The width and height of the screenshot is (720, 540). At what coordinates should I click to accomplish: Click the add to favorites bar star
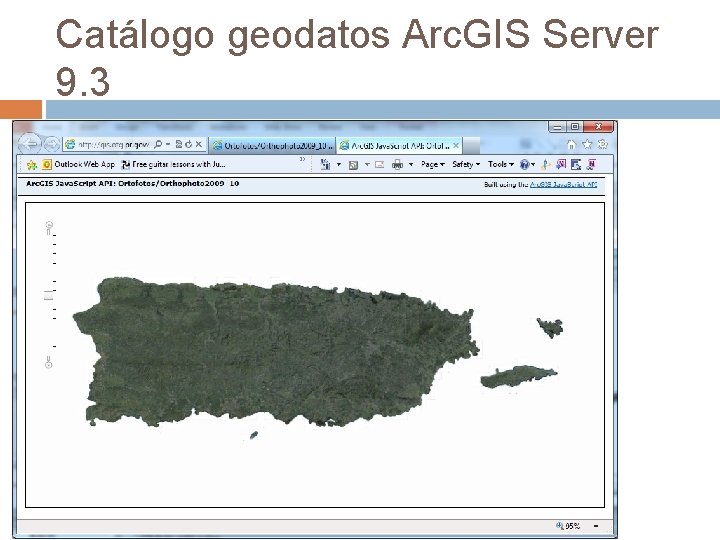(x=31, y=164)
